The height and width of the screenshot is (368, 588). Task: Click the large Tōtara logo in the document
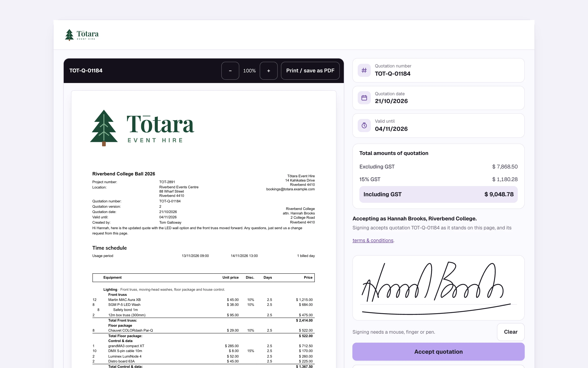142,128
